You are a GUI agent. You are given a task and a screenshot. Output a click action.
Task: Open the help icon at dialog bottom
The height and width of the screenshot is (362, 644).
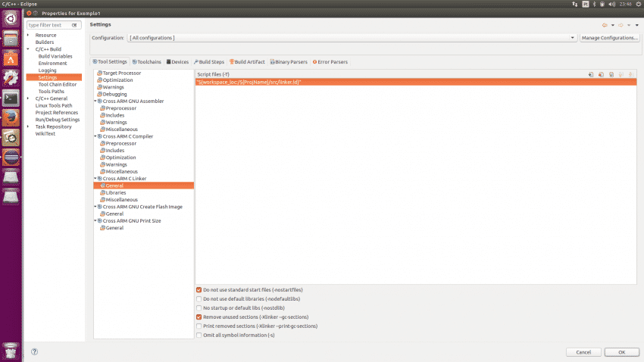[x=35, y=351]
